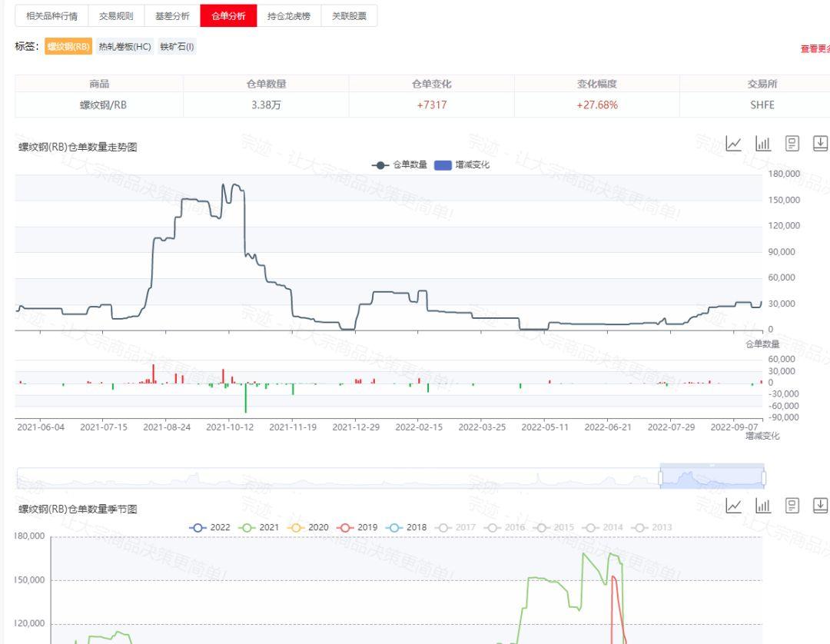Click the 3.38万 warehouse receipt value

pos(266,105)
